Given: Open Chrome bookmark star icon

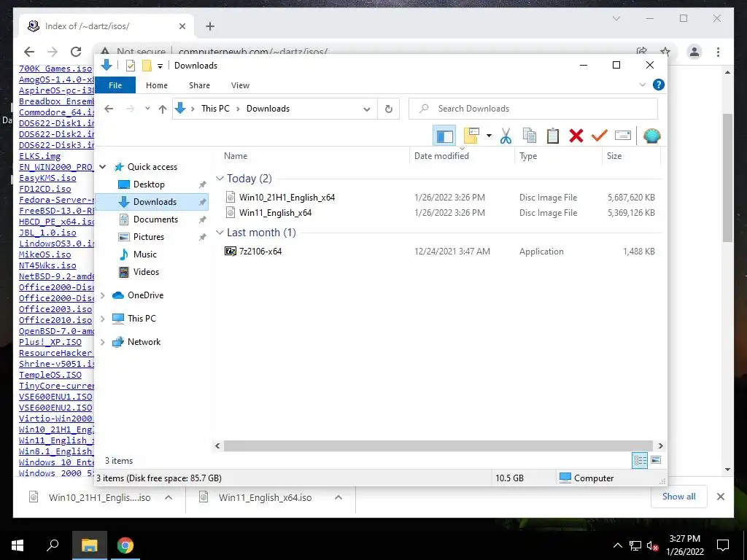Looking at the screenshot, I should point(665,52).
